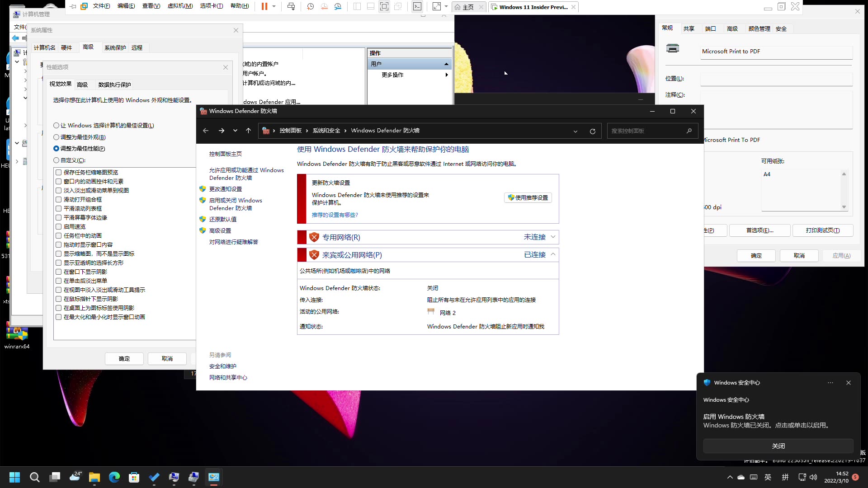This screenshot has width=868, height=488.
Task: Click 使用推荐设置 button
Action: click(528, 198)
